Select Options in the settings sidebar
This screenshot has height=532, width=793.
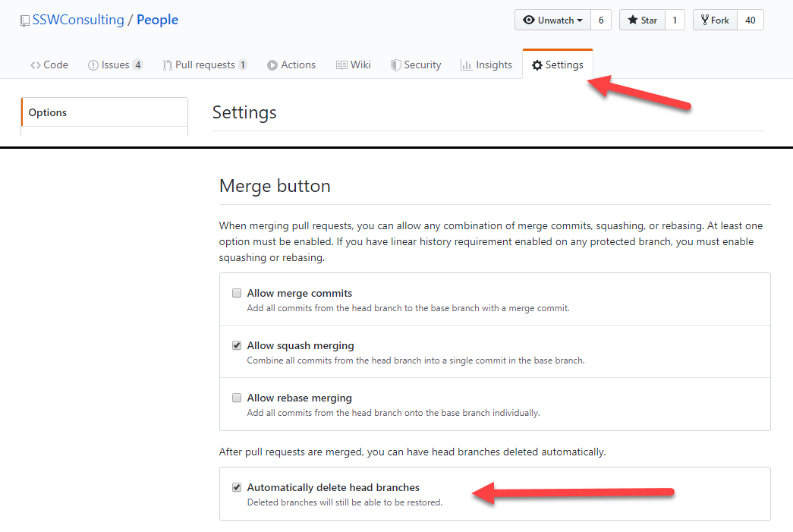pos(48,112)
